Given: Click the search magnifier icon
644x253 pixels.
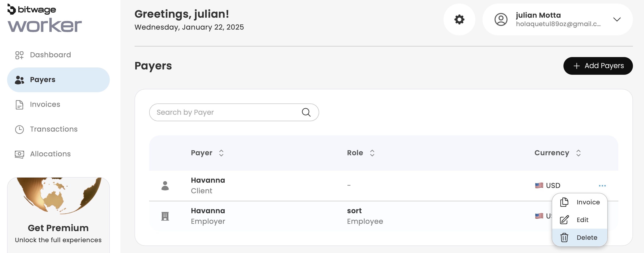Looking at the screenshot, I should (x=306, y=112).
